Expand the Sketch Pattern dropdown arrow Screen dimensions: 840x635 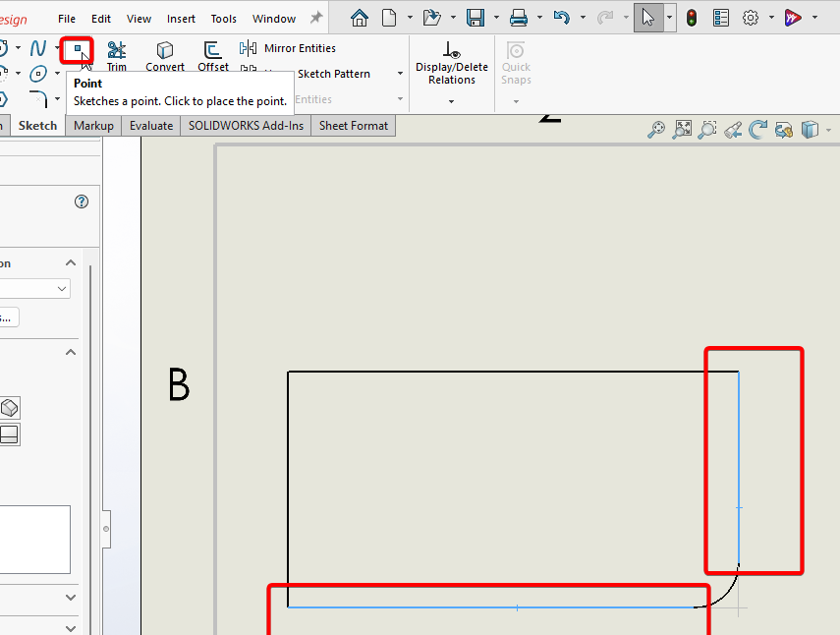coord(400,74)
